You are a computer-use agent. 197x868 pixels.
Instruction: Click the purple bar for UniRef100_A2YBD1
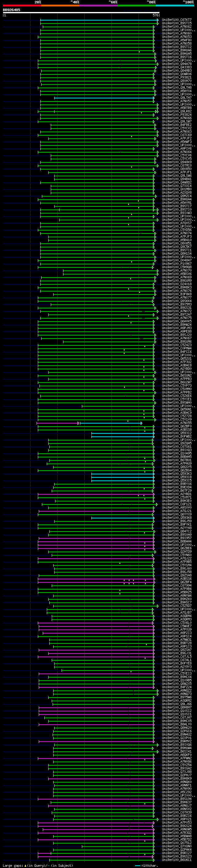point(96,494)
